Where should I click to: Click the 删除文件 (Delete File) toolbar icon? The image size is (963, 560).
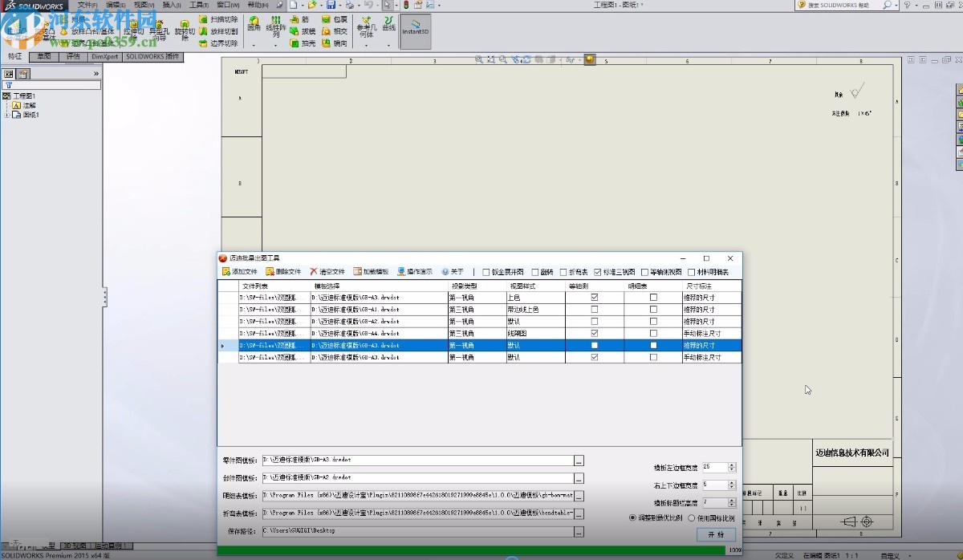click(270, 272)
